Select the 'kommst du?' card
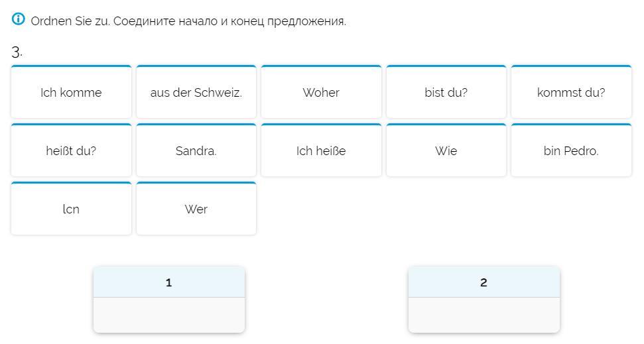This screenshot has height=344, width=644. (x=571, y=93)
